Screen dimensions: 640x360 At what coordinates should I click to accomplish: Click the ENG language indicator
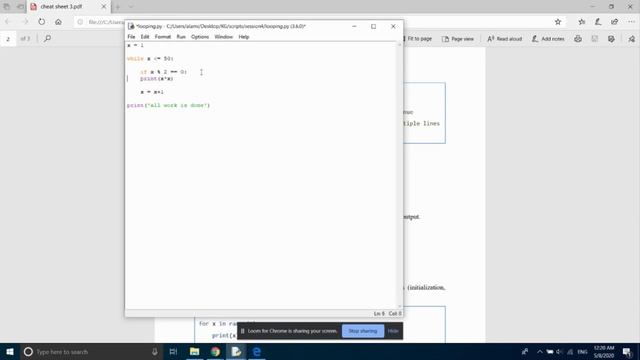click(582, 351)
